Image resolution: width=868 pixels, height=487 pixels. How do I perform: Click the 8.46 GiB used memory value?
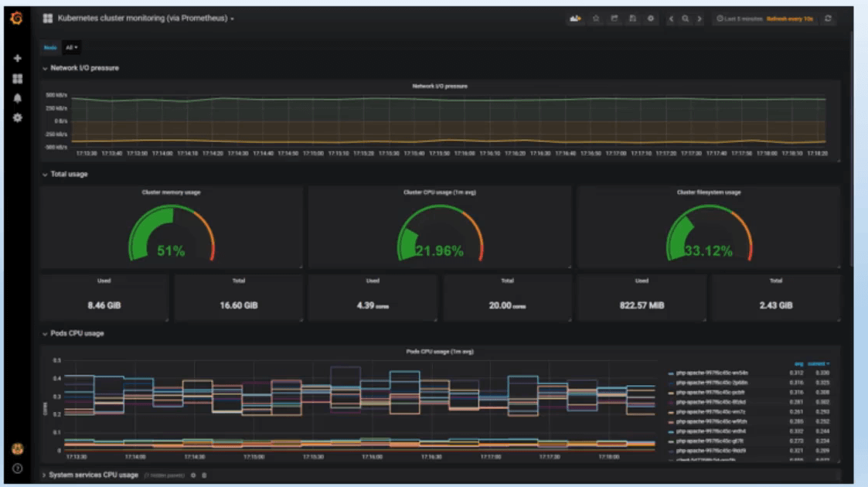104,305
